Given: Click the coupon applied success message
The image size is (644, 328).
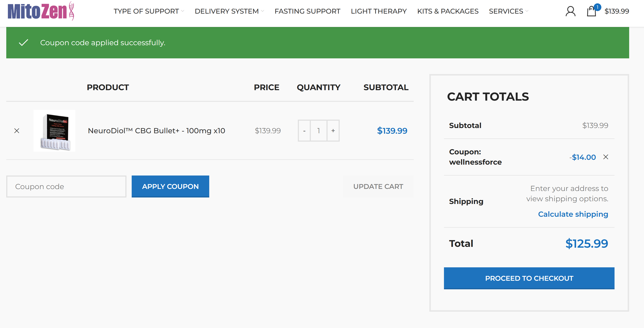Looking at the screenshot, I should pyautogui.click(x=103, y=43).
